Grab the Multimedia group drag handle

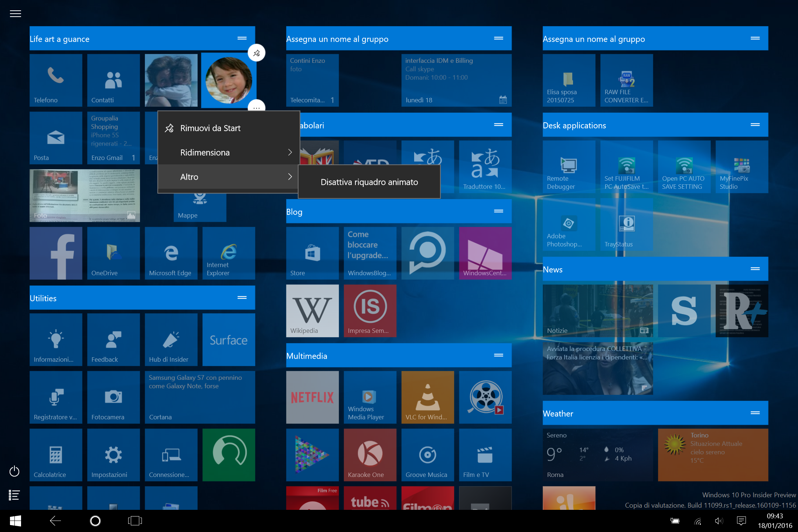498,355
